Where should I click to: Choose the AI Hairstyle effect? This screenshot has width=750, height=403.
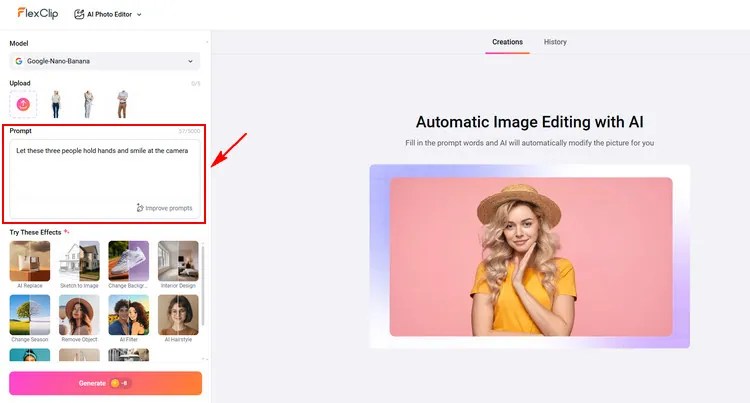(178, 318)
